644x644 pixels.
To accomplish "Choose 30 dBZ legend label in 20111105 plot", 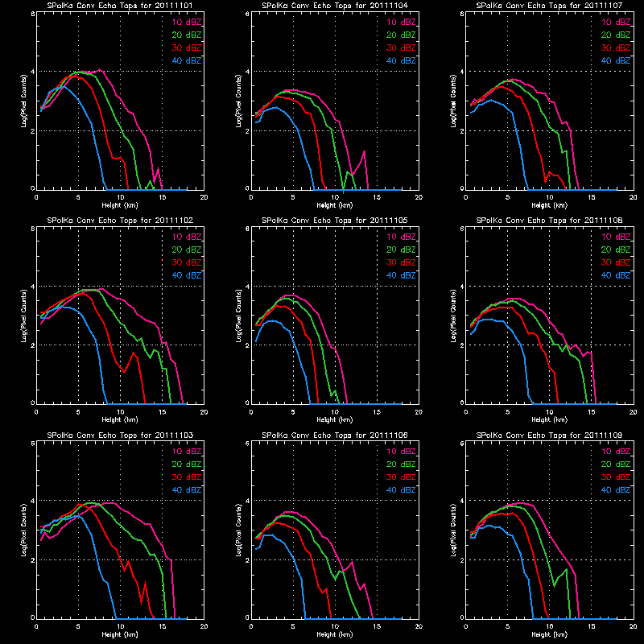I will click(401, 262).
